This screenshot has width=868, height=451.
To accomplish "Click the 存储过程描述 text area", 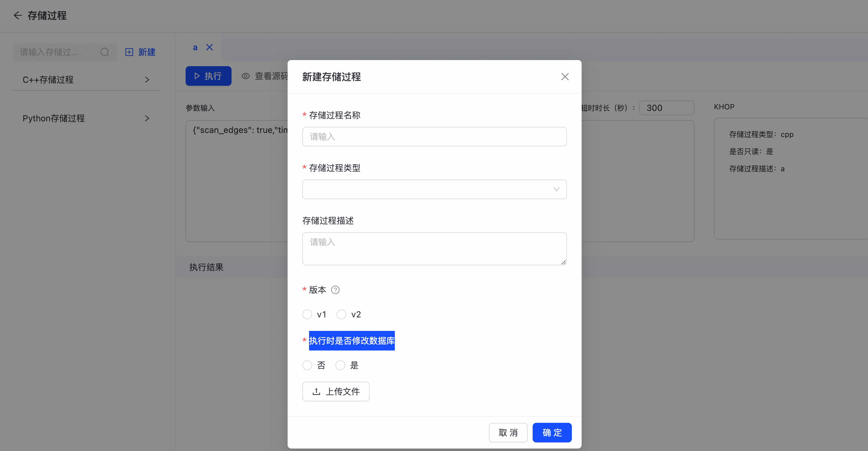I will pyautogui.click(x=434, y=248).
